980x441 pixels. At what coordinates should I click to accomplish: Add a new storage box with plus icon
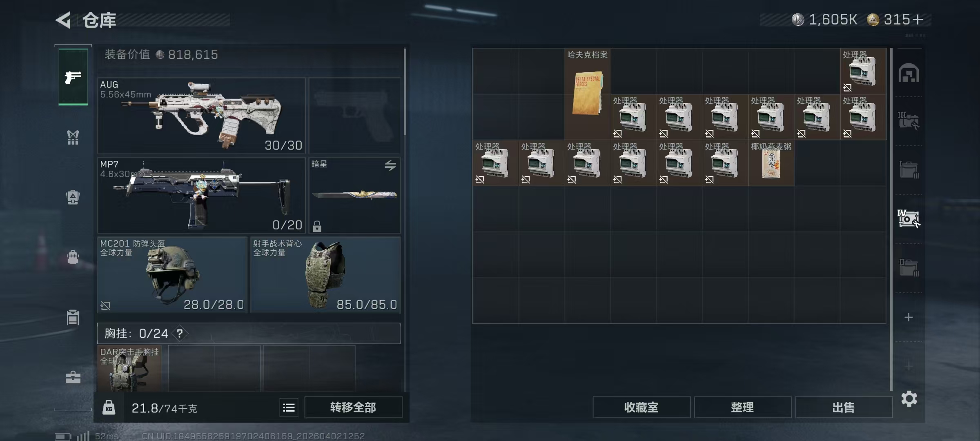click(909, 317)
